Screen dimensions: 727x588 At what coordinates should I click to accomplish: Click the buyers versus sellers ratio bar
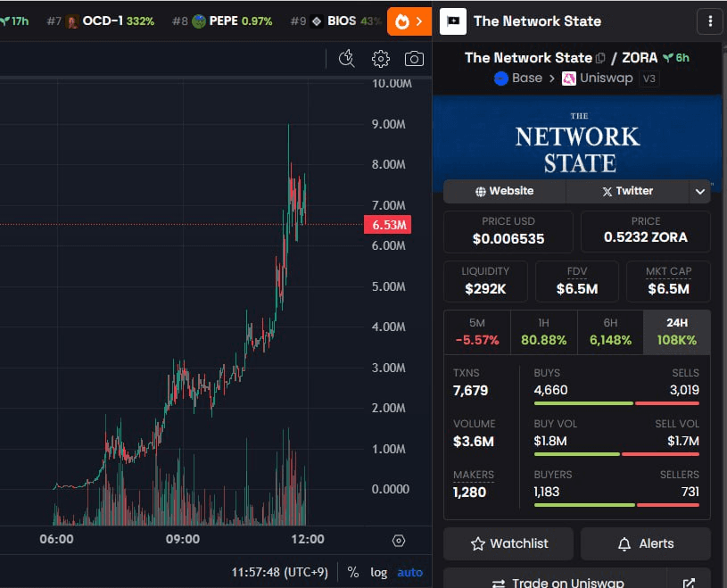click(x=616, y=505)
